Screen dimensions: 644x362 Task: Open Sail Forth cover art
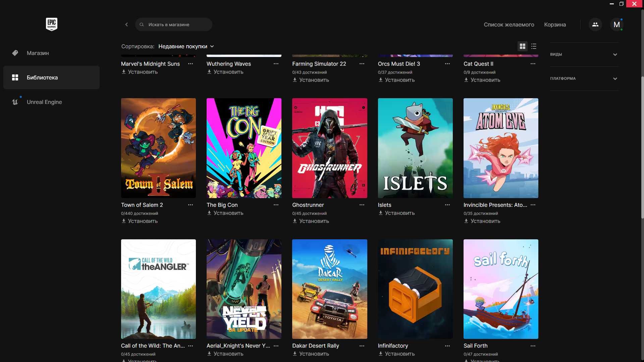(x=501, y=289)
